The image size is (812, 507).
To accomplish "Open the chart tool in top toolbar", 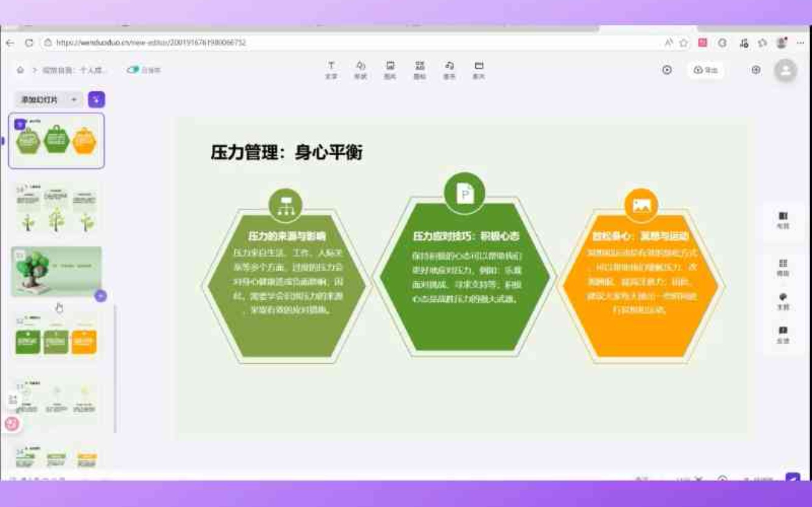I will tap(420, 70).
